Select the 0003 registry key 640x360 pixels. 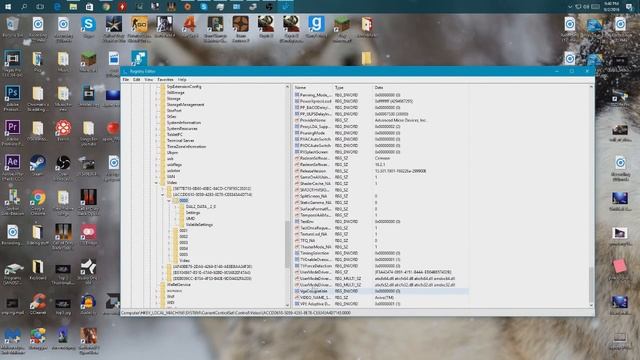click(x=184, y=242)
